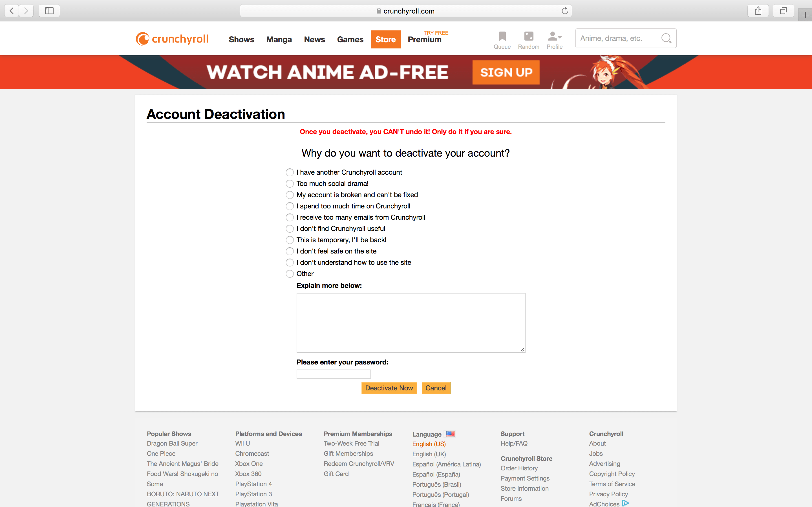Click the Random dice icon

pos(528,36)
